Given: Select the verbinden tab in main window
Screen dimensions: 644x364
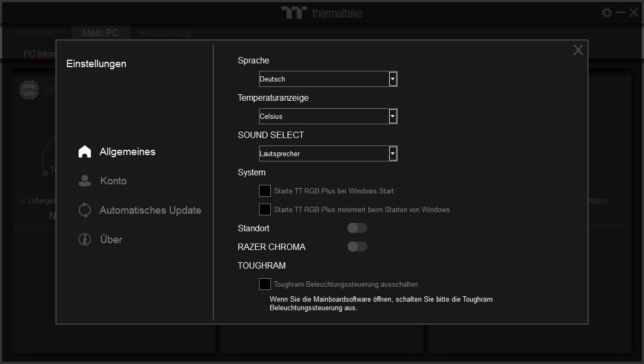Looking at the screenshot, I should 36,33.
